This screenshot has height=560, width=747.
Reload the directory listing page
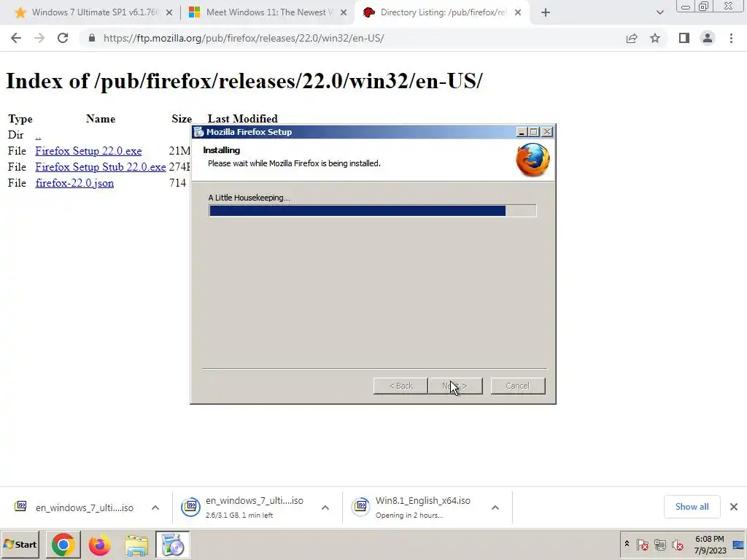coord(63,38)
